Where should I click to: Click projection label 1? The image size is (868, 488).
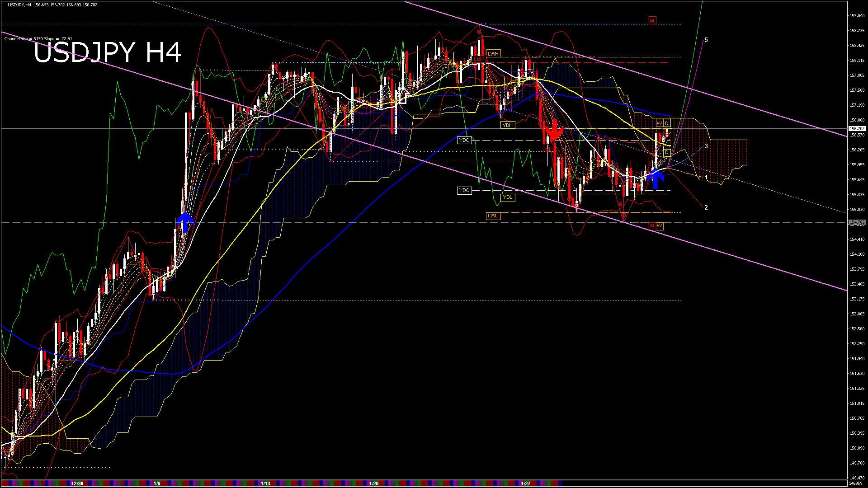706,178
